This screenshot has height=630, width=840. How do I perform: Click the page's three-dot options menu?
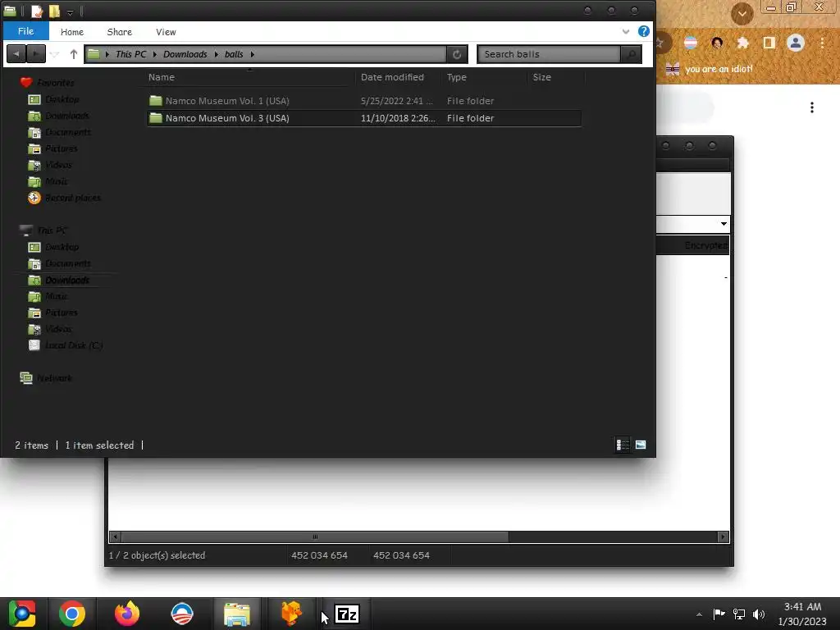812,107
